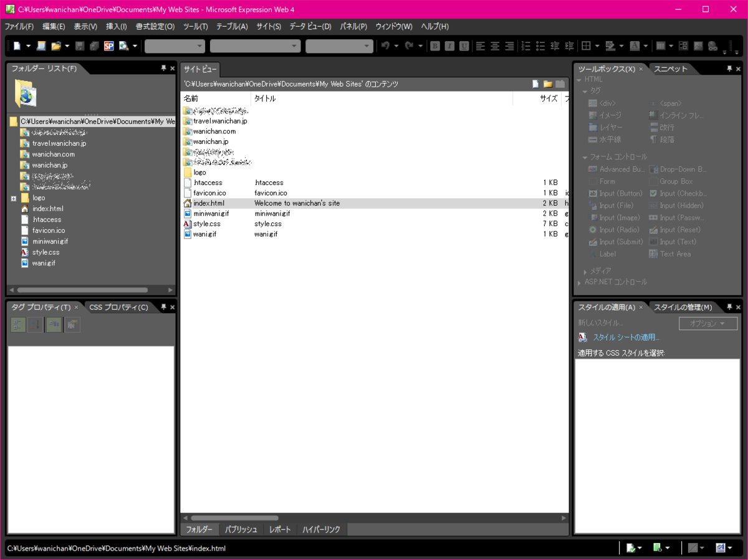Switch to the ハイパーリンク tab
Viewport: 748px width, 560px height.
tap(322, 529)
